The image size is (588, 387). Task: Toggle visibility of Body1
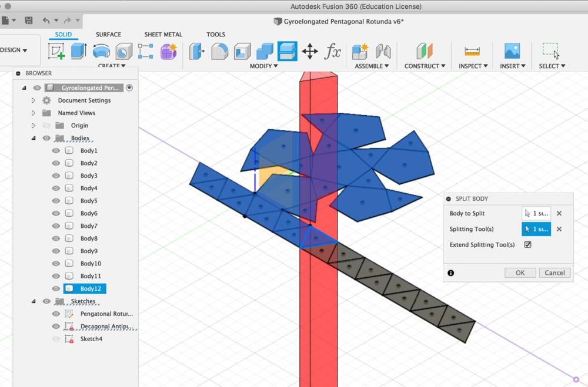coord(55,150)
